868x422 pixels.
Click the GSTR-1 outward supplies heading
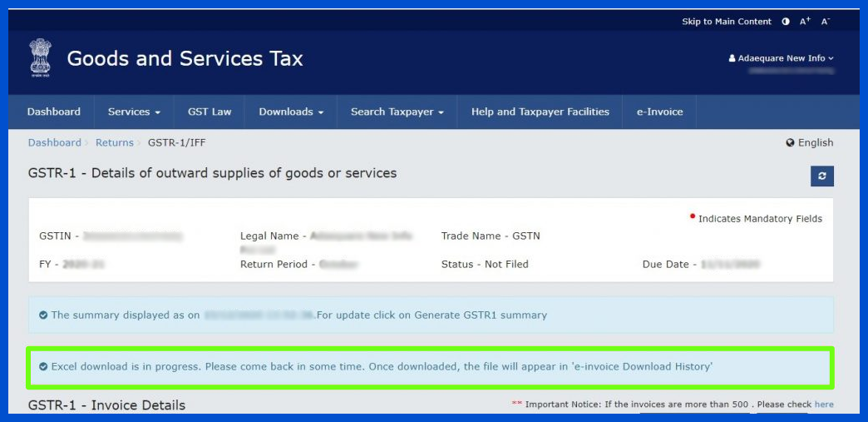point(213,173)
